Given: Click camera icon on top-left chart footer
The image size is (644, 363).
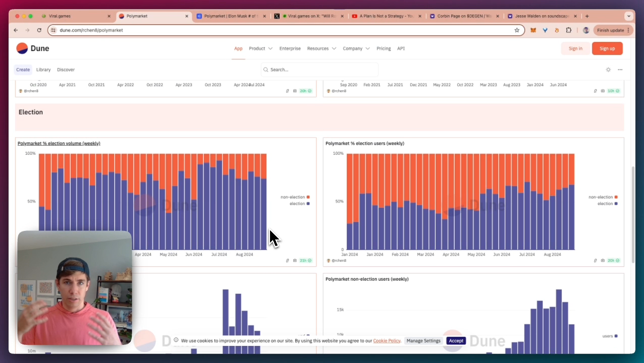Looking at the screenshot, I should pyautogui.click(x=295, y=91).
